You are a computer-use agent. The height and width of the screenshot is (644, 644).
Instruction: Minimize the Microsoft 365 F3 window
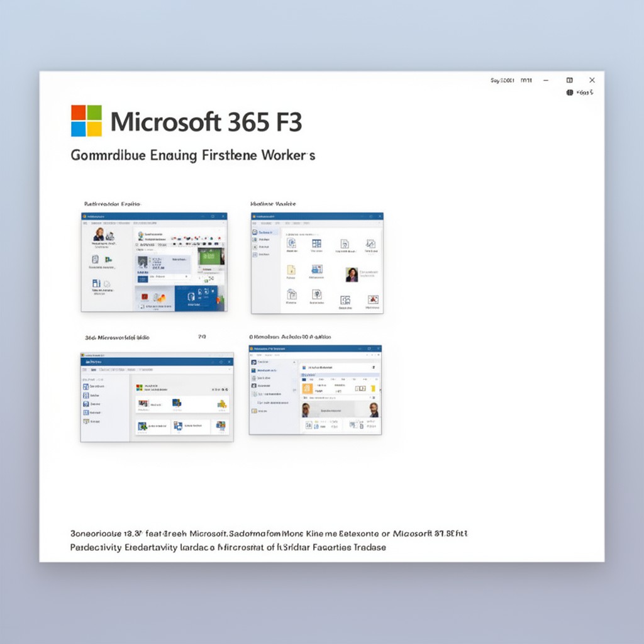click(546, 80)
